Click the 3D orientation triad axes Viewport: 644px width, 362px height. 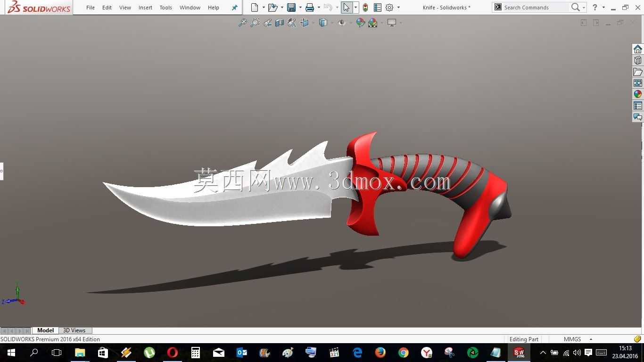(x=14, y=295)
